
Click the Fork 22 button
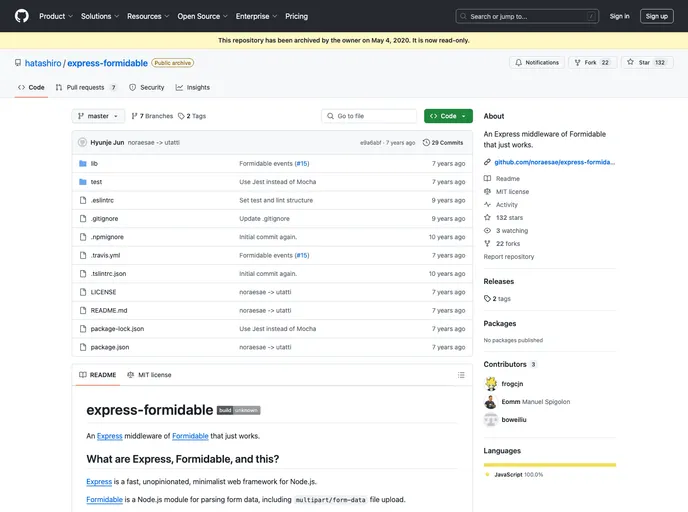(x=592, y=63)
